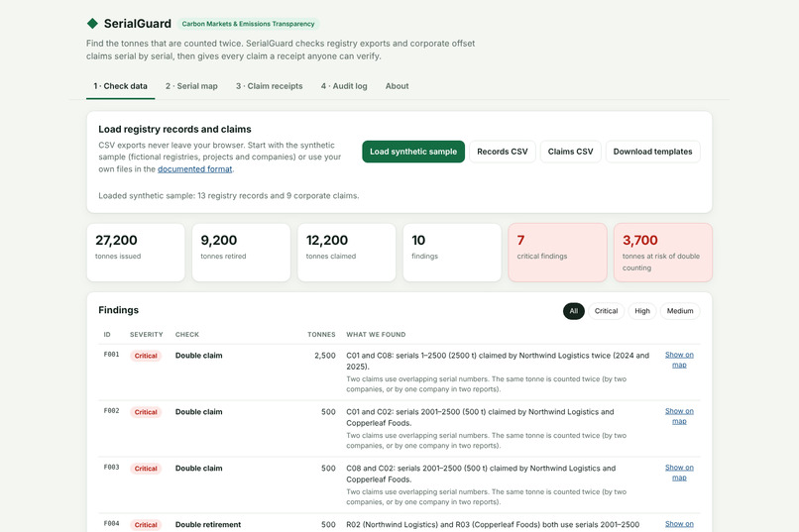Click the 27,200 tonnes issued card
The width and height of the screenshot is (799, 532).
coord(136,253)
